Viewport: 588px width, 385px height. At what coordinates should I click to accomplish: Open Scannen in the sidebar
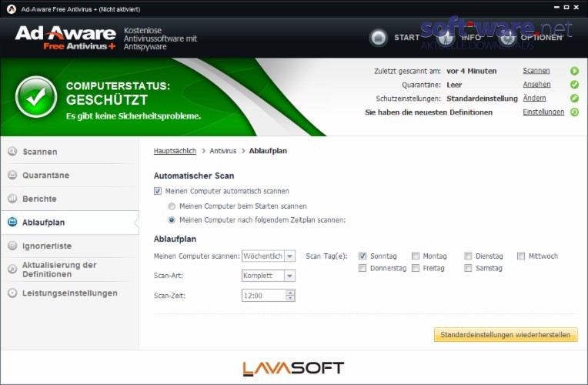[x=70, y=152]
